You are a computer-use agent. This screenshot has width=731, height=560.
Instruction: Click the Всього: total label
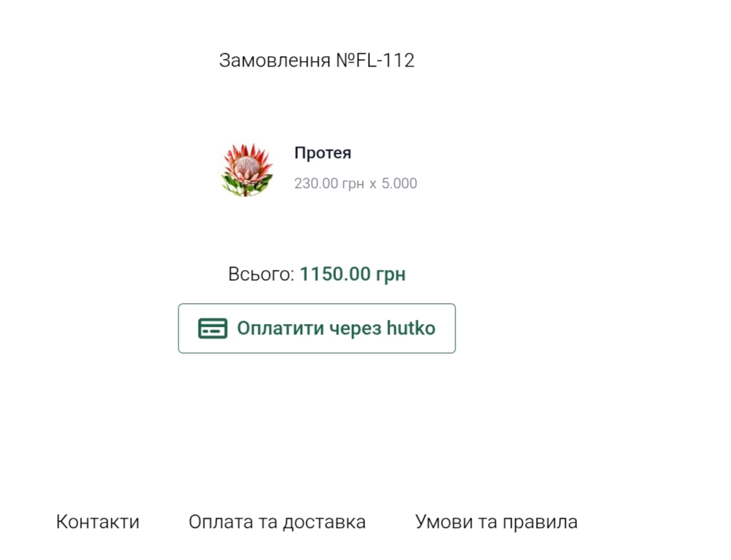point(261,274)
